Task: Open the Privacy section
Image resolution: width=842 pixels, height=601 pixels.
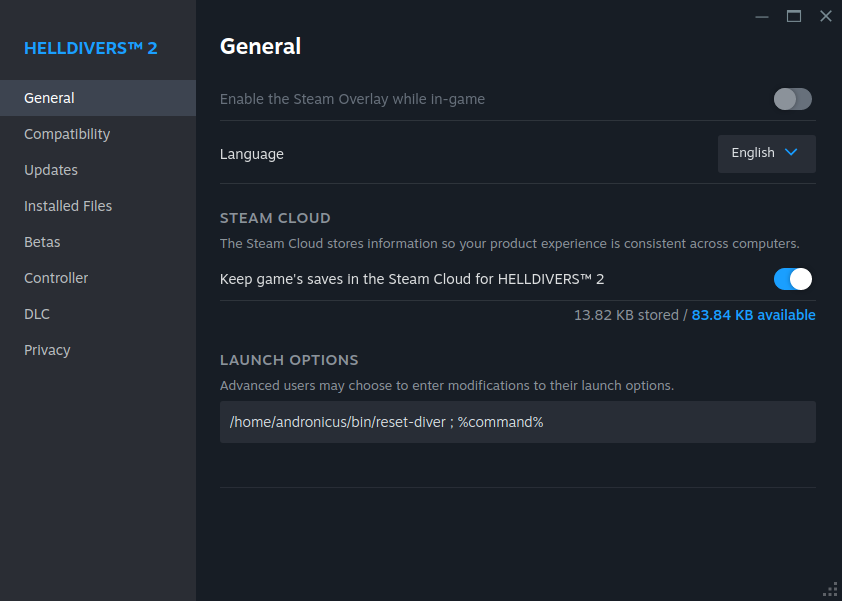Action: point(47,349)
